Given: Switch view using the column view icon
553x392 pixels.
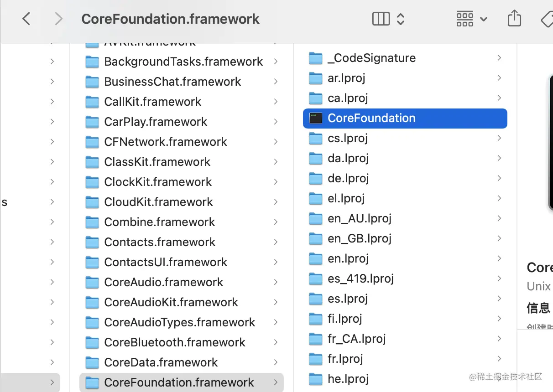Looking at the screenshot, I should (381, 19).
